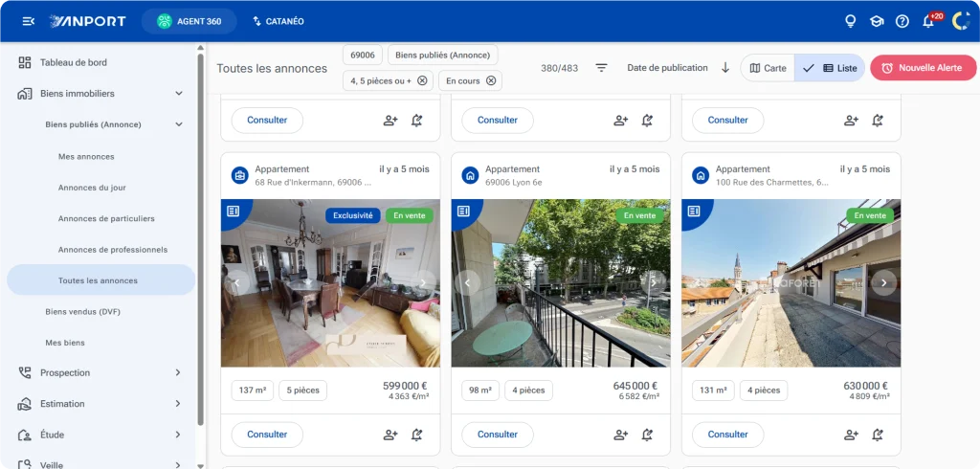The width and height of the screenshot is (980, 469).
Task: Remove the 'En cours' filter chip
Action: pos(491,81)
